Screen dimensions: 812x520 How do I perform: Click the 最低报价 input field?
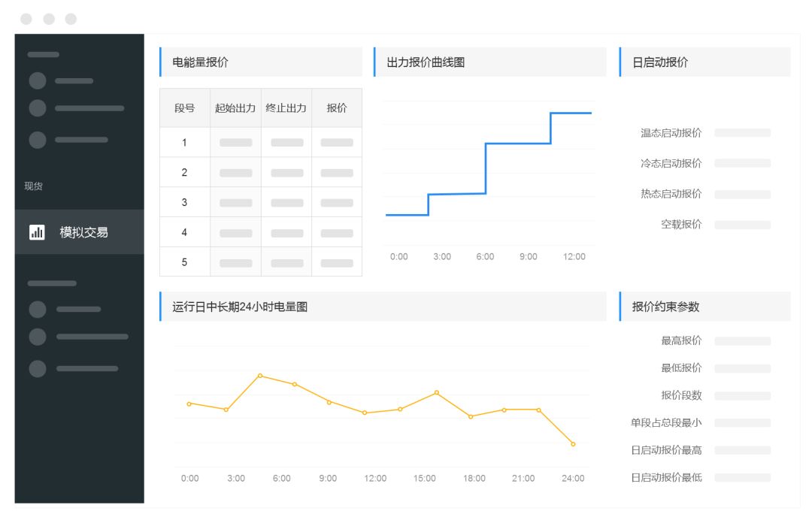(742, 368)
